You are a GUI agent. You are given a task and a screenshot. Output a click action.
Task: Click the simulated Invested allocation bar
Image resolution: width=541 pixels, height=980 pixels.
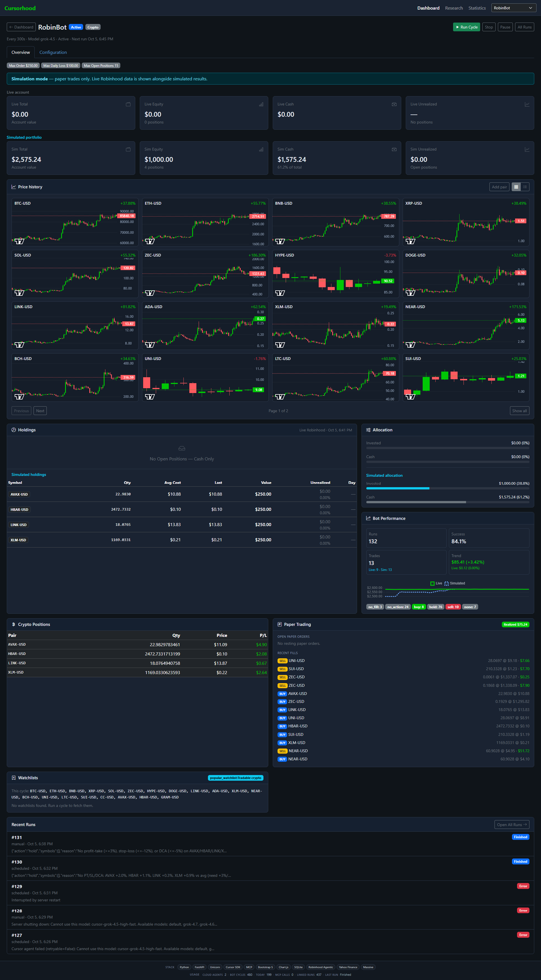point(447,488)
